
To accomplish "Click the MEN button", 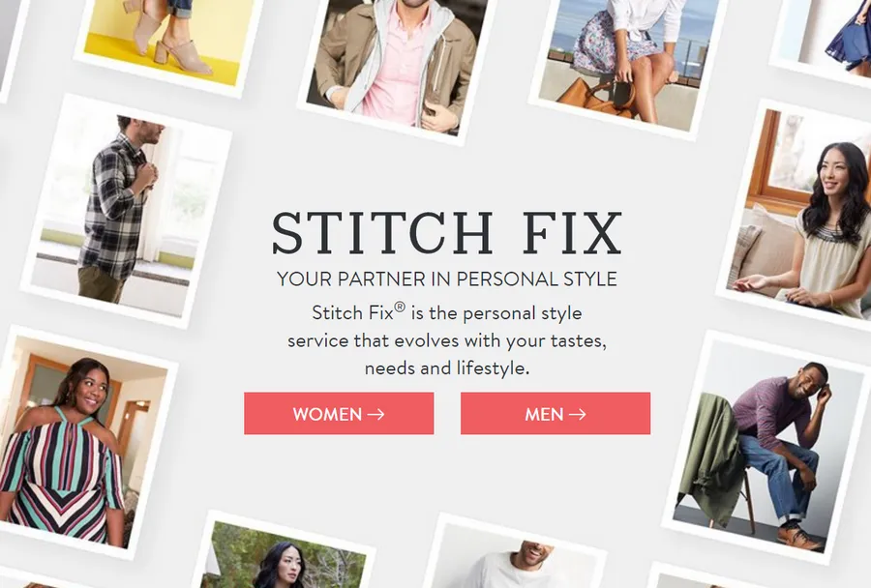I will [556, 414].
